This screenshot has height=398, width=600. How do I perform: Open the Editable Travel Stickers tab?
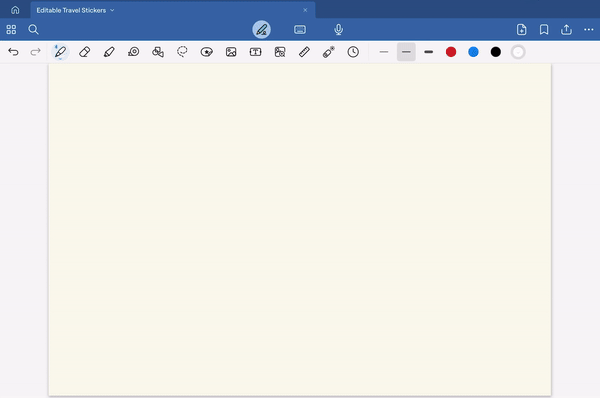click(173, 10)
